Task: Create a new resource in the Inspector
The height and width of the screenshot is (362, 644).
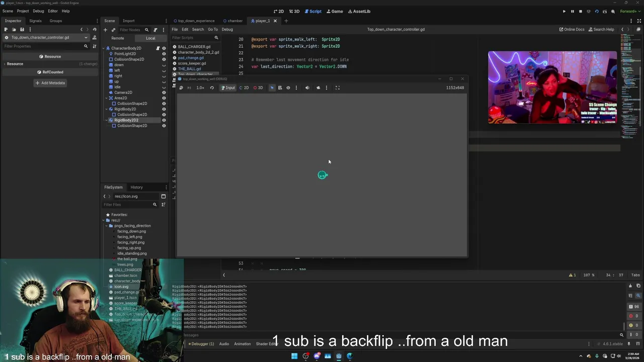Action: (x=6, y=29)
